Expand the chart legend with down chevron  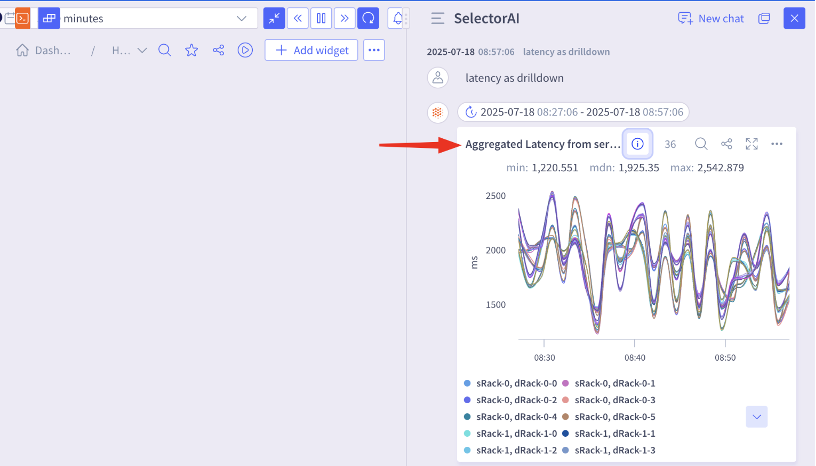pos(757,416)
